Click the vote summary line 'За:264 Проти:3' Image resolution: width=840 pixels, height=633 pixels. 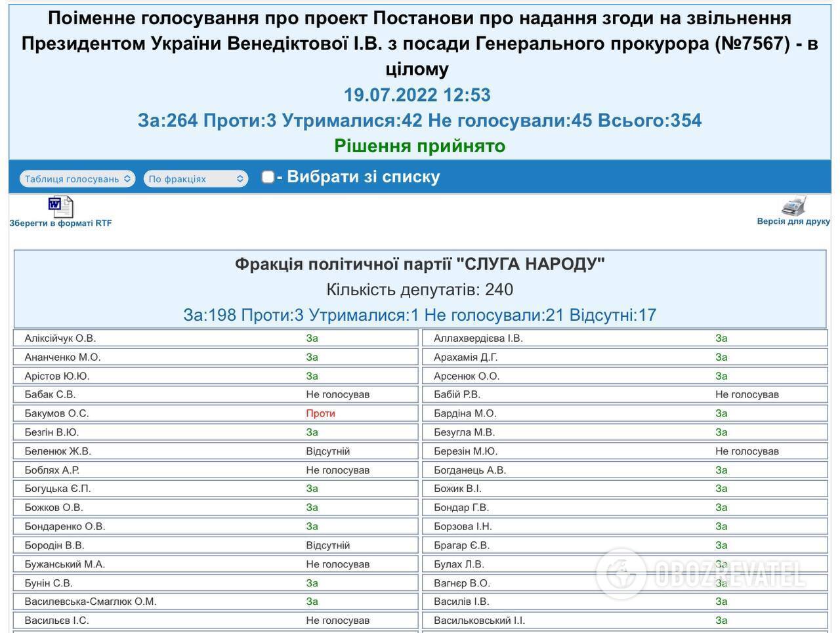(x=420, y=120)
